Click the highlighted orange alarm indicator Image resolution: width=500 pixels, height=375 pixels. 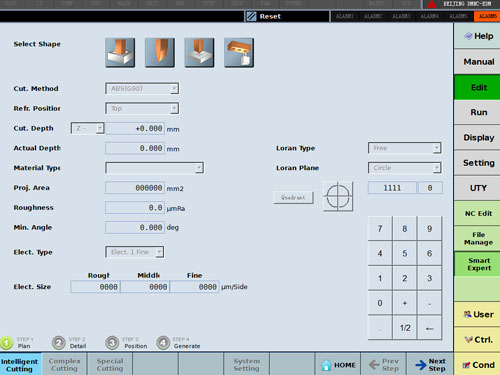coord(487,16)
